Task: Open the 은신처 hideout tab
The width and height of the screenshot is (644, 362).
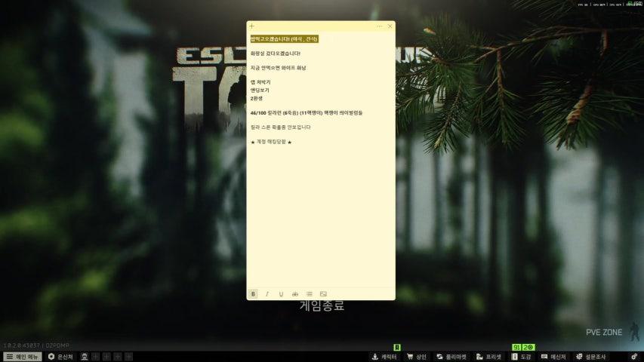Action: coord(60,357)
